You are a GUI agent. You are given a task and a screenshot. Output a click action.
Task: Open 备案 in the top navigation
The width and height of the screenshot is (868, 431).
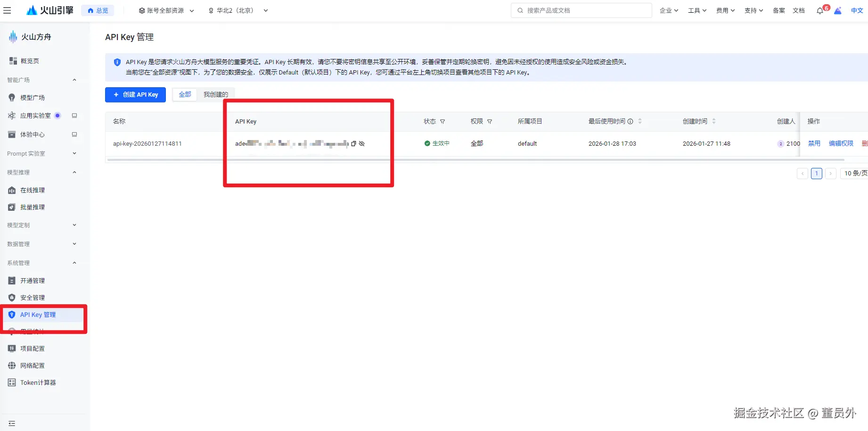click(779, 10)
